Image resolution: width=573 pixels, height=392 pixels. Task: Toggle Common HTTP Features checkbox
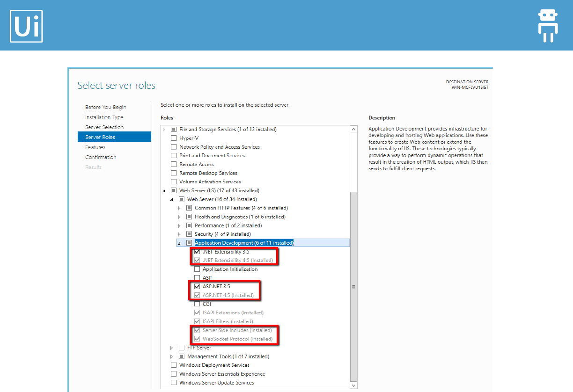(x=189, y=208)
